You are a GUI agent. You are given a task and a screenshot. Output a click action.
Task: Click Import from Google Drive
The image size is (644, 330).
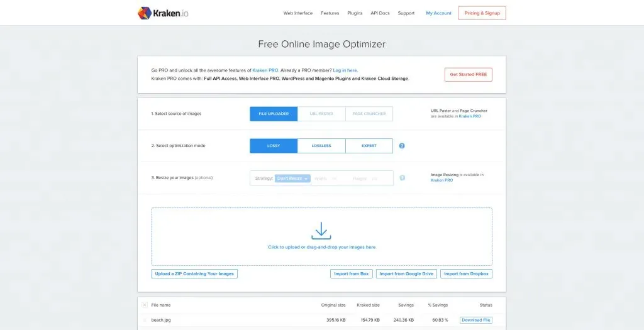pyautogui.click(x=406, y=274)
